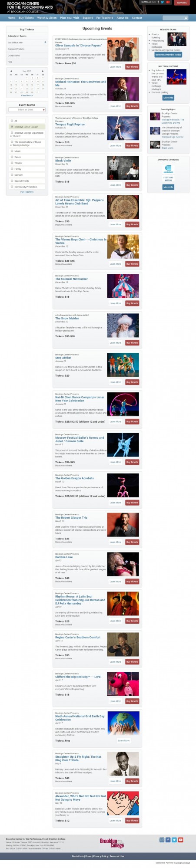The width and height of the screenshot is (196, 868).
Task: Open The Robert Glasper Trio title
Action: coord(71,518)
